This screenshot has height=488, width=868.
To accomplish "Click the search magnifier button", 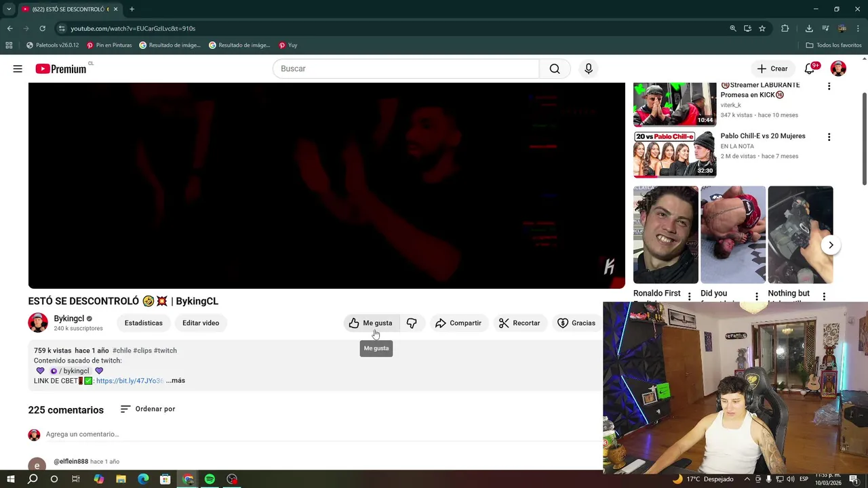I will [555, 68].
